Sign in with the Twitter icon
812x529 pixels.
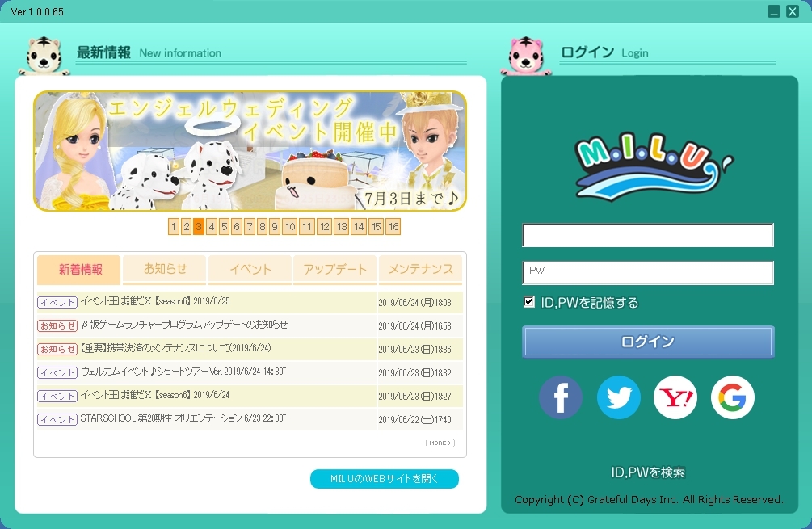coord(618,397)
